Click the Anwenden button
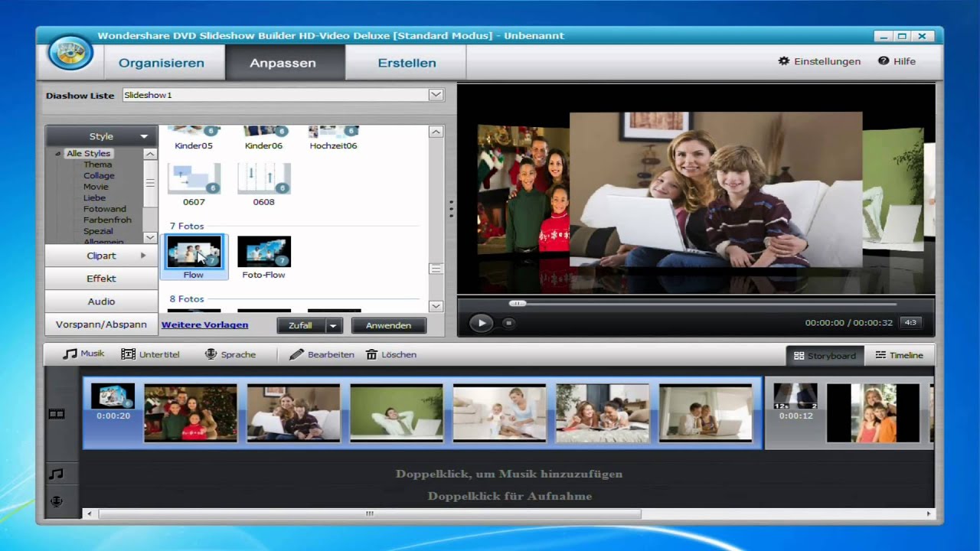This screenshot has height=551, width=980. pos(388,325)
